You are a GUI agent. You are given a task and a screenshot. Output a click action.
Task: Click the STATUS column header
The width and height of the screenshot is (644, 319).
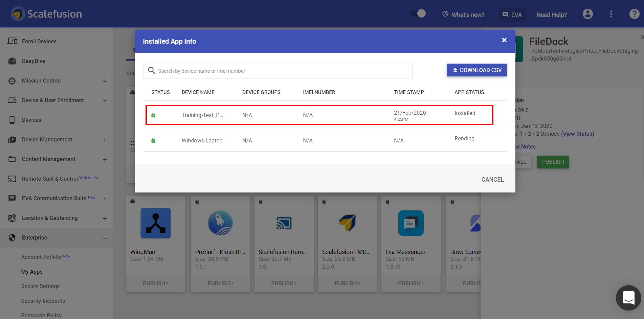pyautogui.click(x=160, y=92)
